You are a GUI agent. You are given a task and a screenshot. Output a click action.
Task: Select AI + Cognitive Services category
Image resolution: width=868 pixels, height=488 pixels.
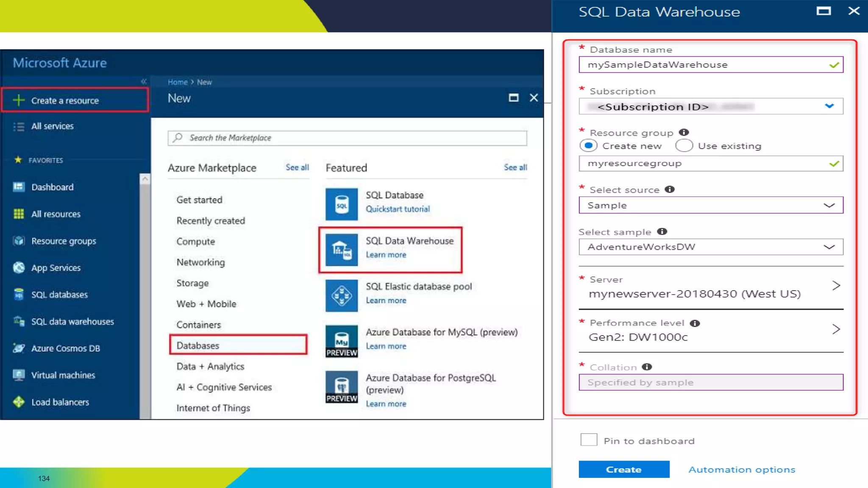224,387
